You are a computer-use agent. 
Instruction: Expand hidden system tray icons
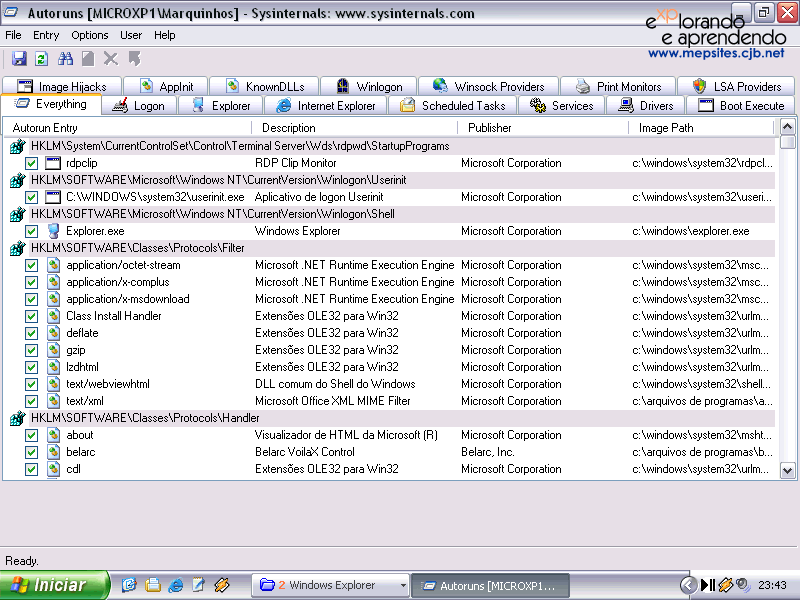tap(688, 585)
